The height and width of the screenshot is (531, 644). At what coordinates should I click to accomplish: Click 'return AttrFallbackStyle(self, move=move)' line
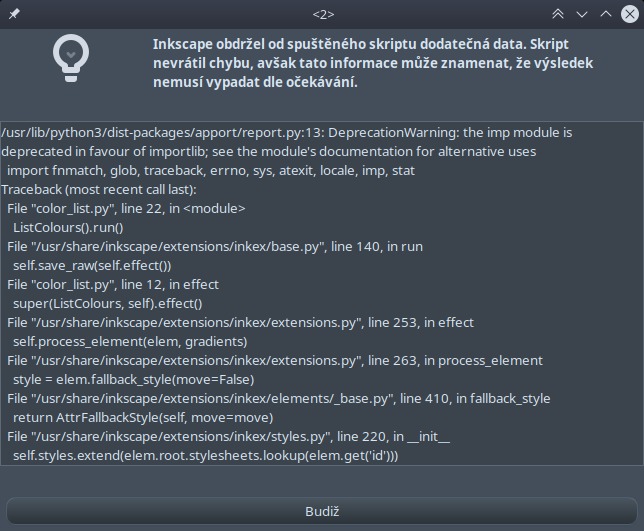[143, 418]
